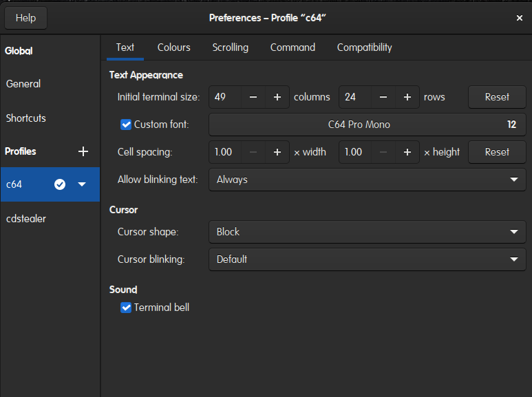Viewport: 532px width, 397px height.
Task: Close the Preferences window
Action: click(x=519, y=18)
